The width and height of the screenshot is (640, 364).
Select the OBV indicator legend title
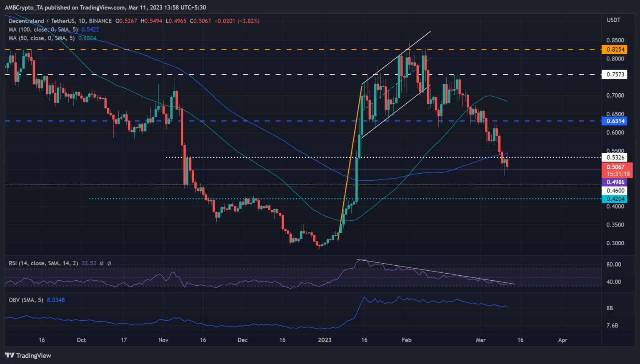coord(26,300)
